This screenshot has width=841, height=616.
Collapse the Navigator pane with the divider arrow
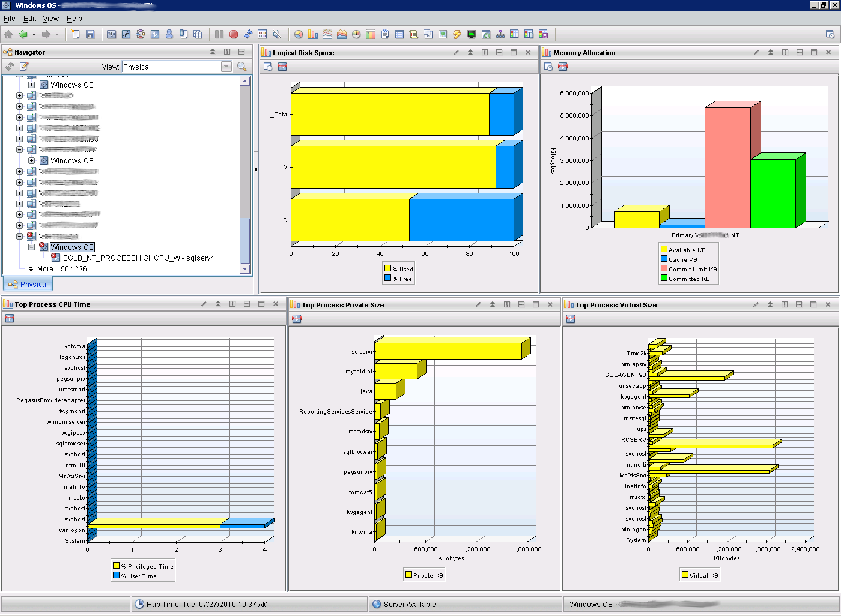coord(256,169)
